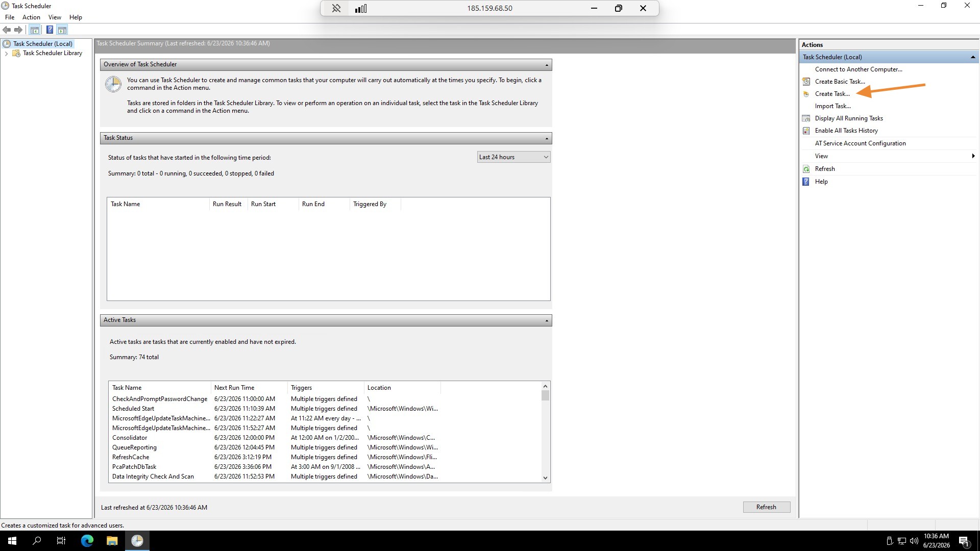Image resolution: width=980 pixels, height=551 pixels.
Task: Expand the Task Scheduler Library tree node
Action: pyautogui.click(x=6, y=54)
